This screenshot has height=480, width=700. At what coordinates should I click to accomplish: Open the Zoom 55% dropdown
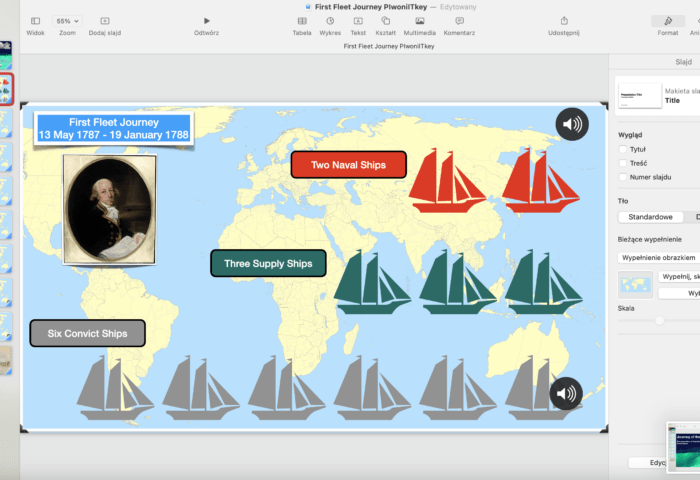[67, 21]
